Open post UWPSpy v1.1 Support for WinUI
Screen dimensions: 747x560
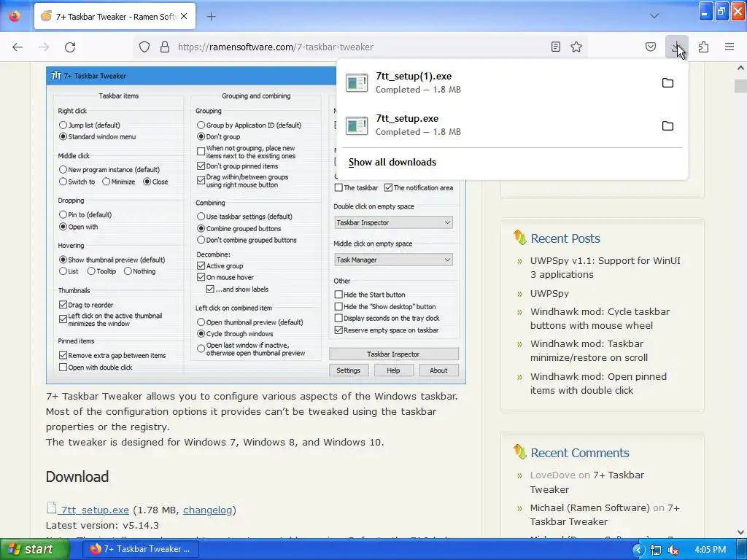coord(605,268)
